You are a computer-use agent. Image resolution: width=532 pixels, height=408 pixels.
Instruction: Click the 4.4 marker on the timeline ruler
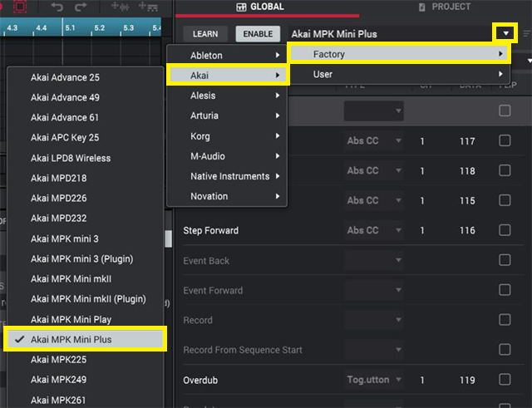(41, 27)
